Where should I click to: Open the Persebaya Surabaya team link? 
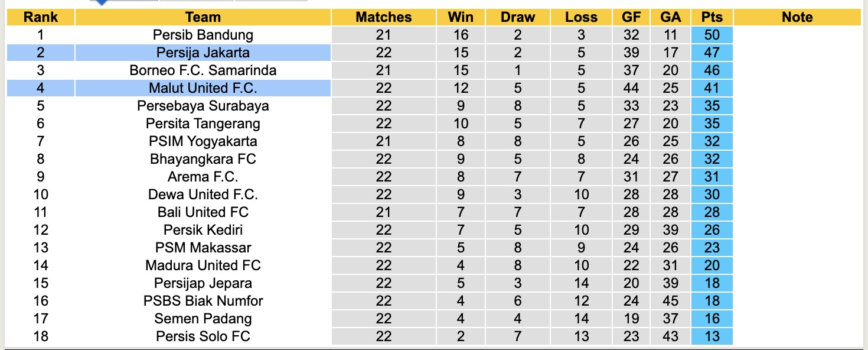click(x=203, y=106)
